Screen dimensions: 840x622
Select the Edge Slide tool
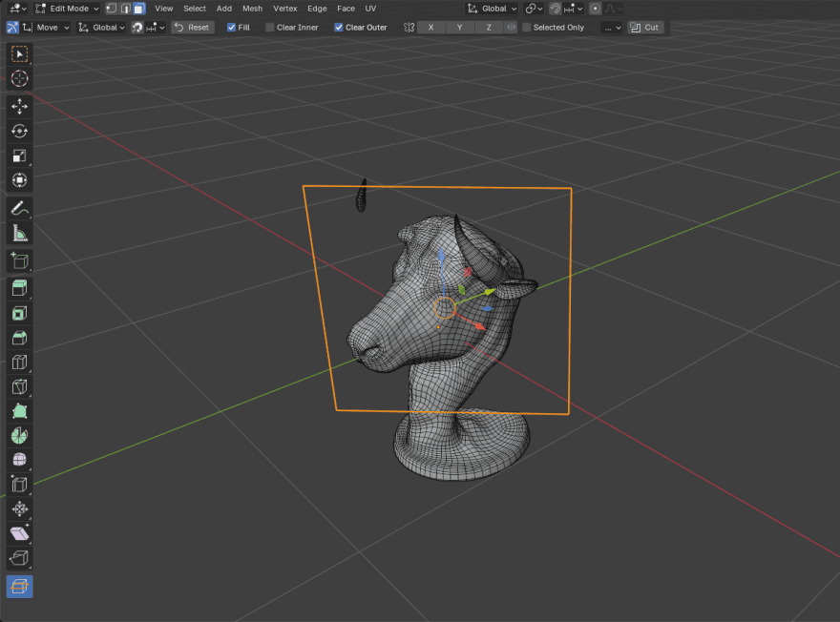(19, 485)
